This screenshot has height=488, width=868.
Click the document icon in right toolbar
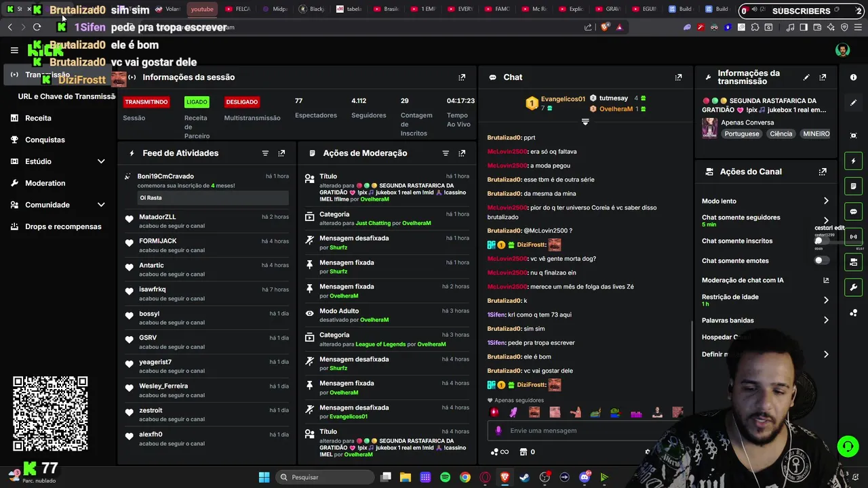click(x=854, y=186)
